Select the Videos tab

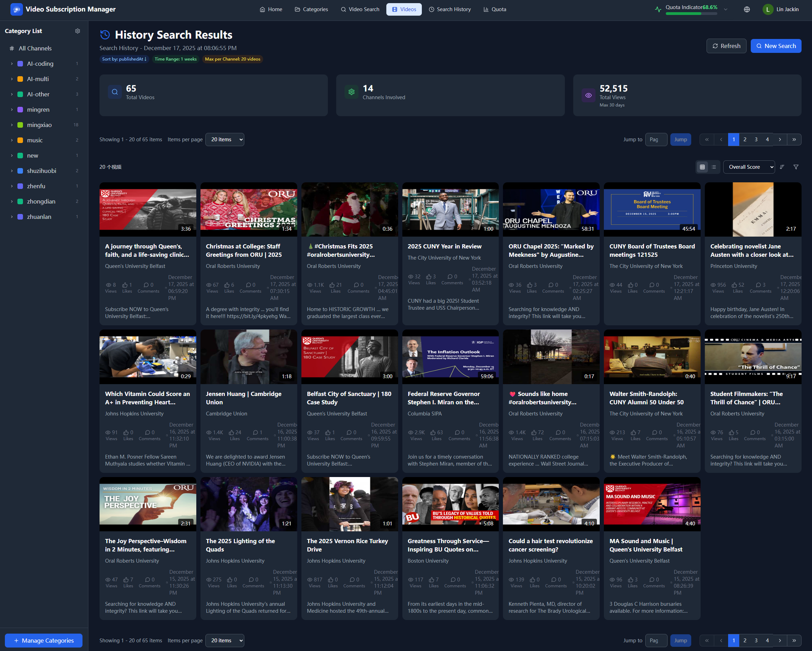click(404, 9)
